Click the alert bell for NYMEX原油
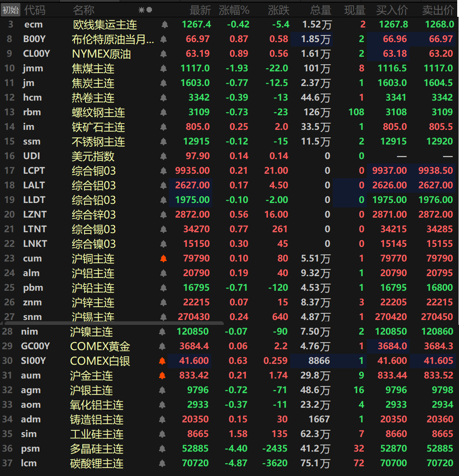Screen dimensions: 459x476 (x=163, y=54)
